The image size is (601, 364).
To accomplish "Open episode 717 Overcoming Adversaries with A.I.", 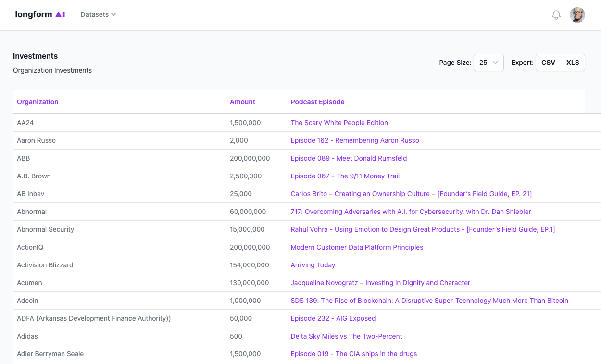I will (x=411, y=212).
